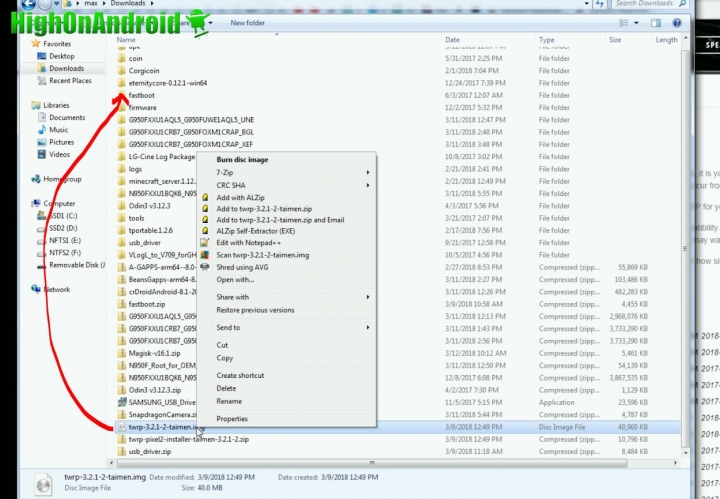This screenshot has width=720, height=499.
Task: Choose Add with ALZip
Action: [x=240, y=197]
